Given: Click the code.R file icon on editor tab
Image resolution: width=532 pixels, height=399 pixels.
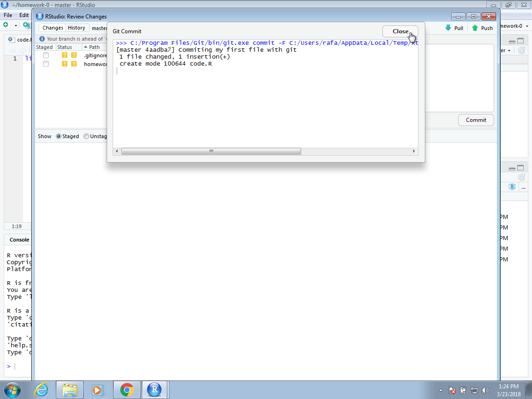Looking at the screenshot, I should click(11, 40).
